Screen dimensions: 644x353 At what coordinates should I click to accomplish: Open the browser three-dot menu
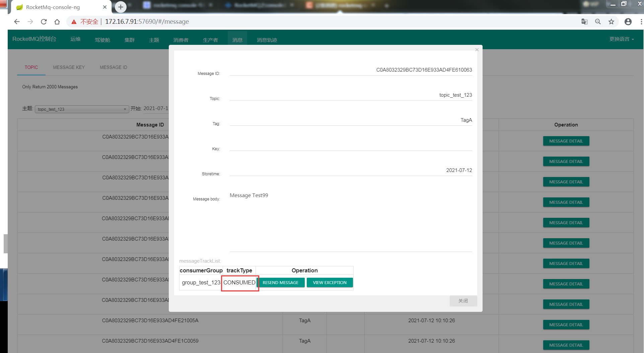tap(641, 22)
